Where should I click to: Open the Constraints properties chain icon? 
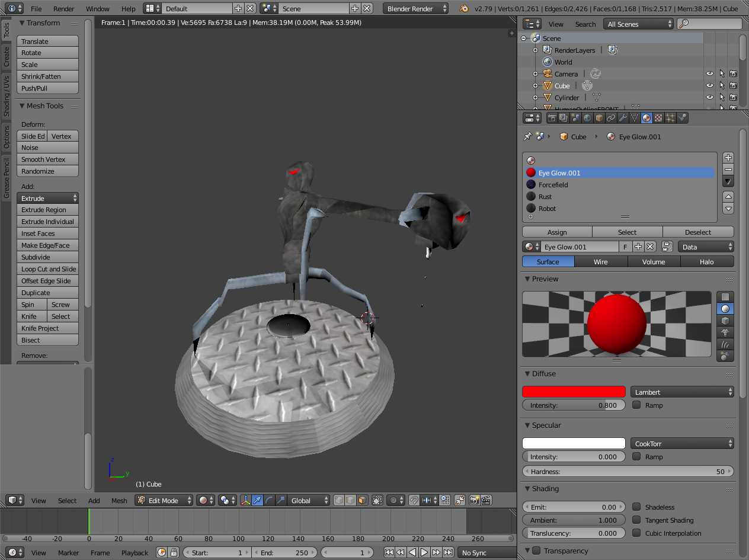pyautogui.click(x=611, y=118)
